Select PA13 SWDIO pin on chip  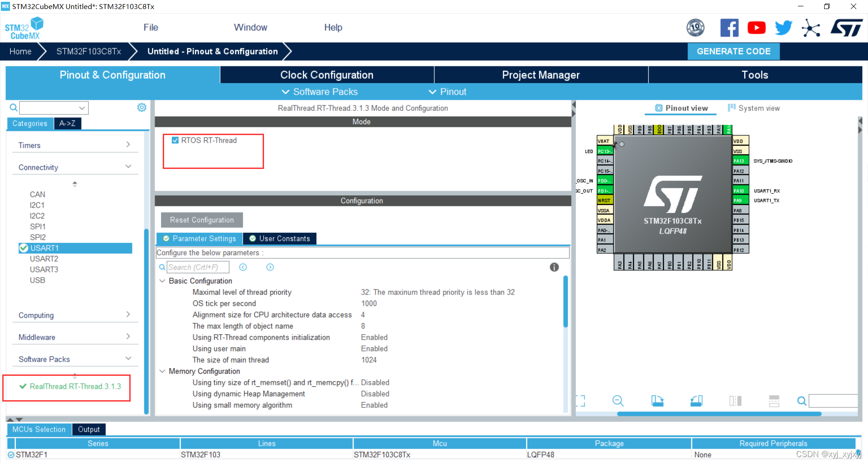point(741,161)
